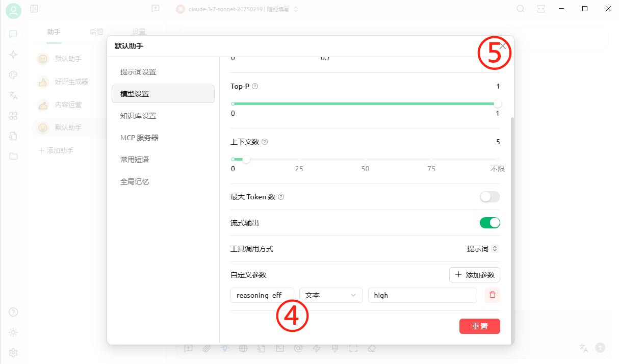The height and width of the screenshot is (364, 619).
Task: Select 常用短语 in the dialog menu
Action: [x=163, y=160]
